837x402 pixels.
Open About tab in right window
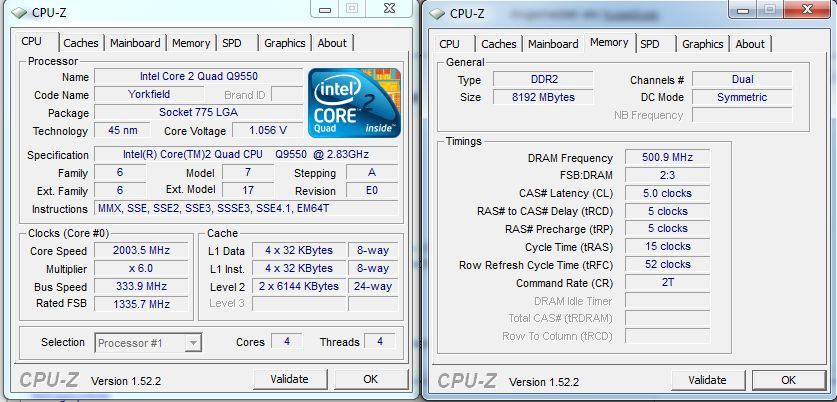(x=750, y=44)
